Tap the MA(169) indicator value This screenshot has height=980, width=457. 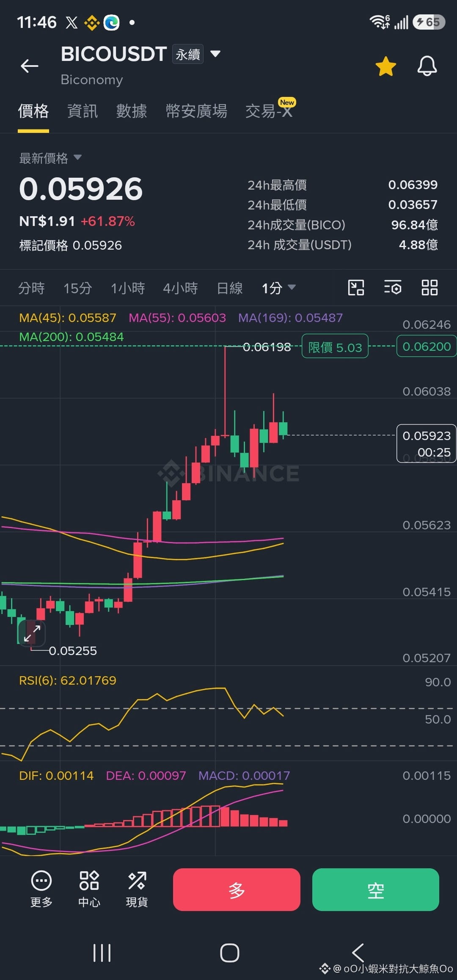pos(290,318)
